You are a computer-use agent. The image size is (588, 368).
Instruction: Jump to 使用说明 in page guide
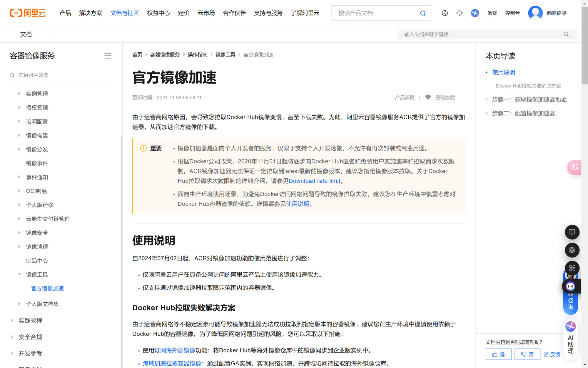503,72
